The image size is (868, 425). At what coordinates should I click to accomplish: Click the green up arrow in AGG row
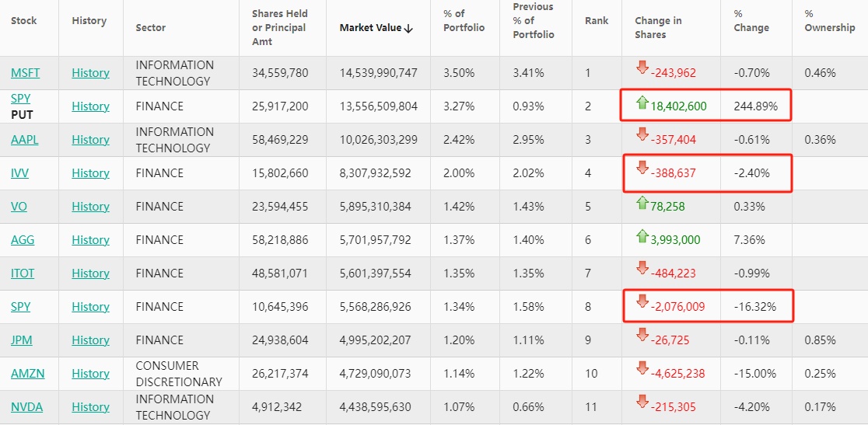(x=642, y=235)
